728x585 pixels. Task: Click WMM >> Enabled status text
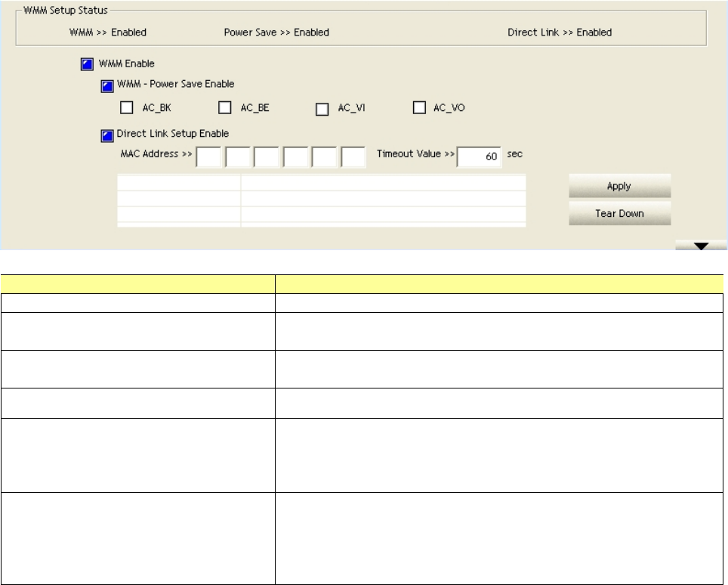click(x=108, y=32)
